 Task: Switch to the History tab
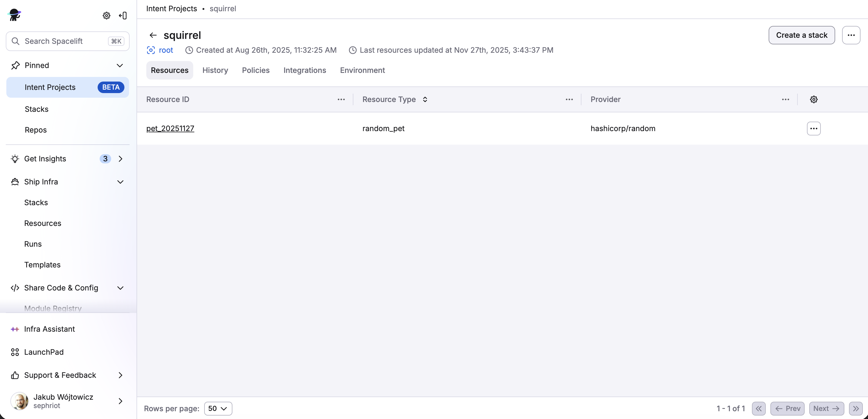click(x=215, y=70)
